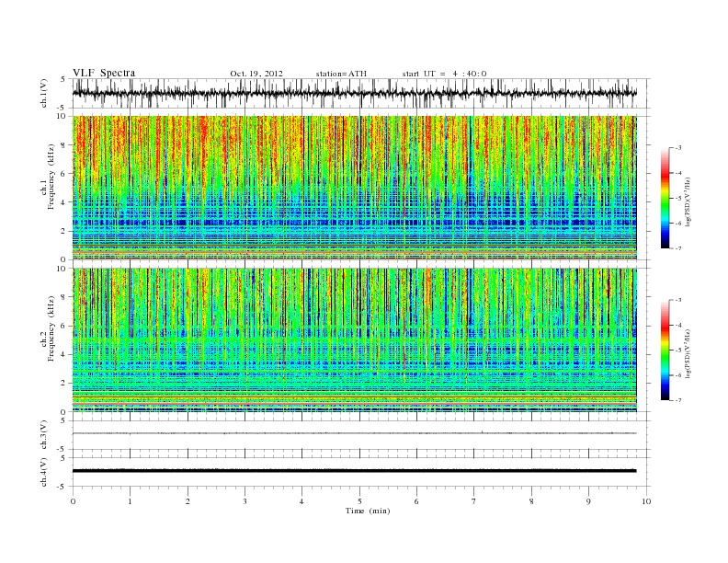728x563 pixels.
Task: Click time axis tick label "1"
Action: [130, 501]
